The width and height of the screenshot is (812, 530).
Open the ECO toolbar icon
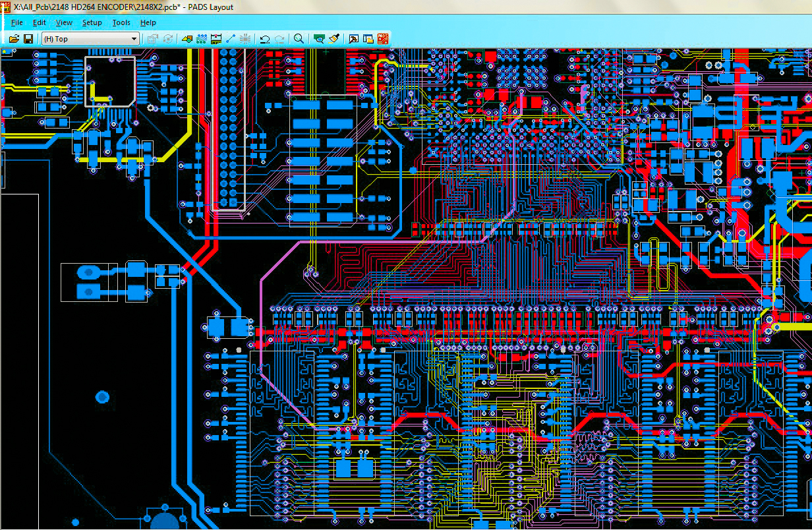point(230,39)
